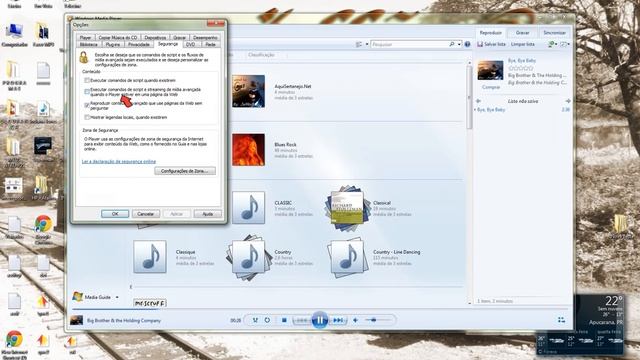Expand the Media Guide dropdown arrow
The image size is (640, 360).
117,297
